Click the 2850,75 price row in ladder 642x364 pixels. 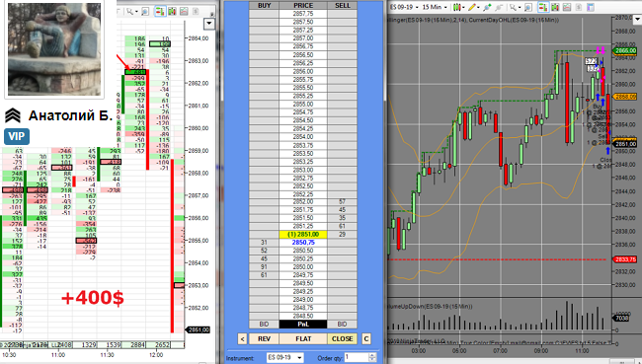click(x=303, y=242)
